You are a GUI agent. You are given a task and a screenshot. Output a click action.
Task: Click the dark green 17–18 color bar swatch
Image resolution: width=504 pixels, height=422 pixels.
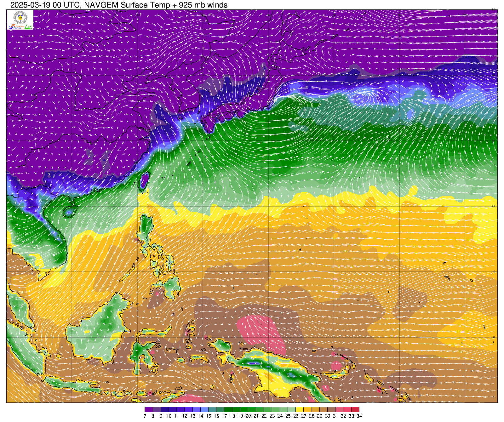click(228, 410)
